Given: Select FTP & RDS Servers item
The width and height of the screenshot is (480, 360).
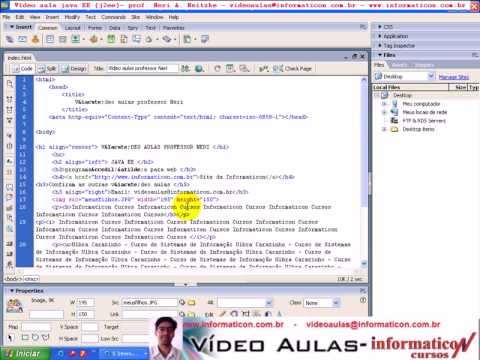Looking at the screenshot, I should [x=424, y=121].
